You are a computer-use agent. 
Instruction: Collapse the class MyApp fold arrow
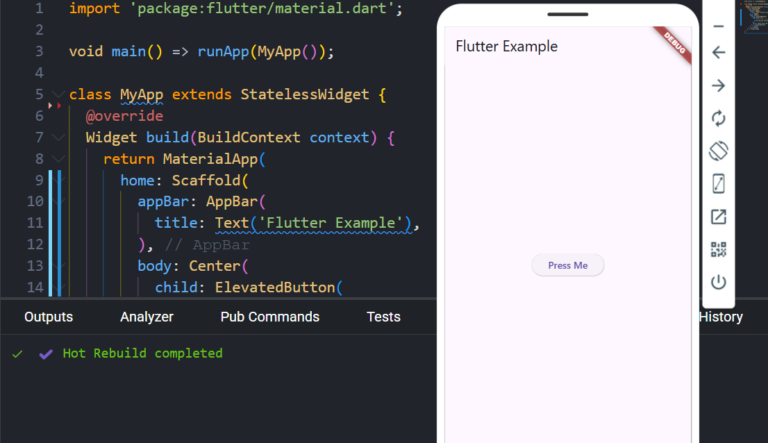point(57,95)
